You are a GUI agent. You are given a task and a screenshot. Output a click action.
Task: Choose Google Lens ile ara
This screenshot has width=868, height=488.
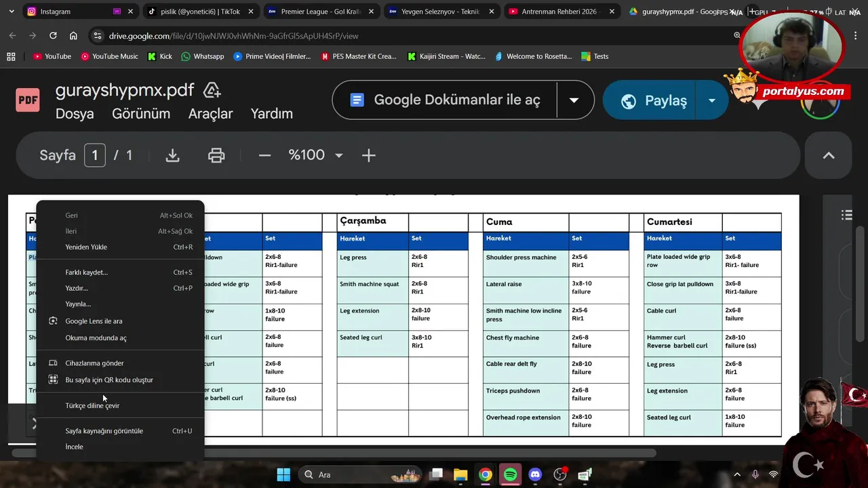120,321
